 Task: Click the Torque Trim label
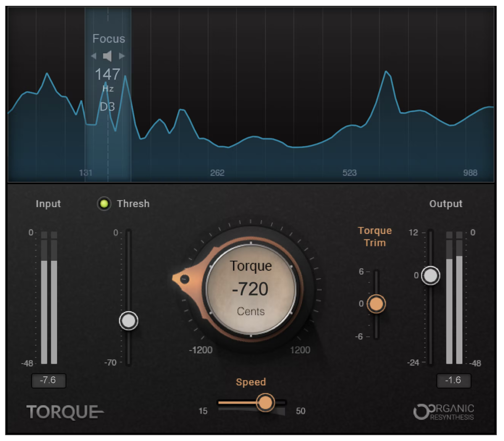tap(375, 236)
